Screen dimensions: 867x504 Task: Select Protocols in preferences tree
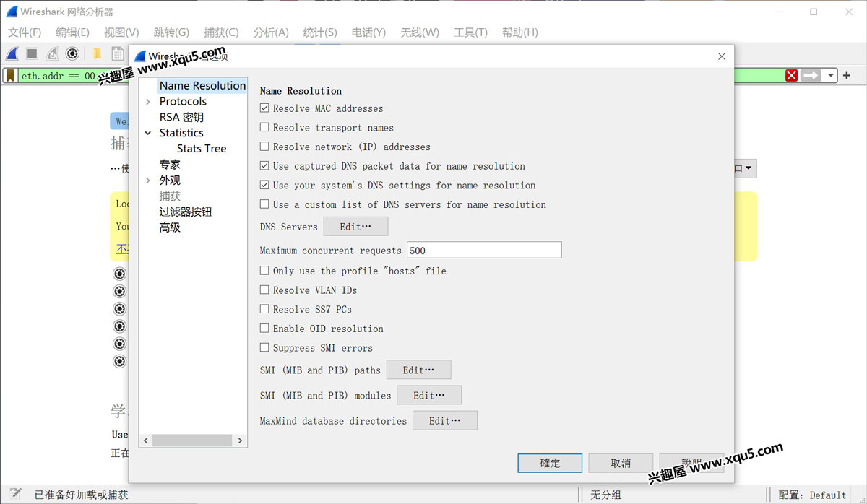[x=183, y=102]
